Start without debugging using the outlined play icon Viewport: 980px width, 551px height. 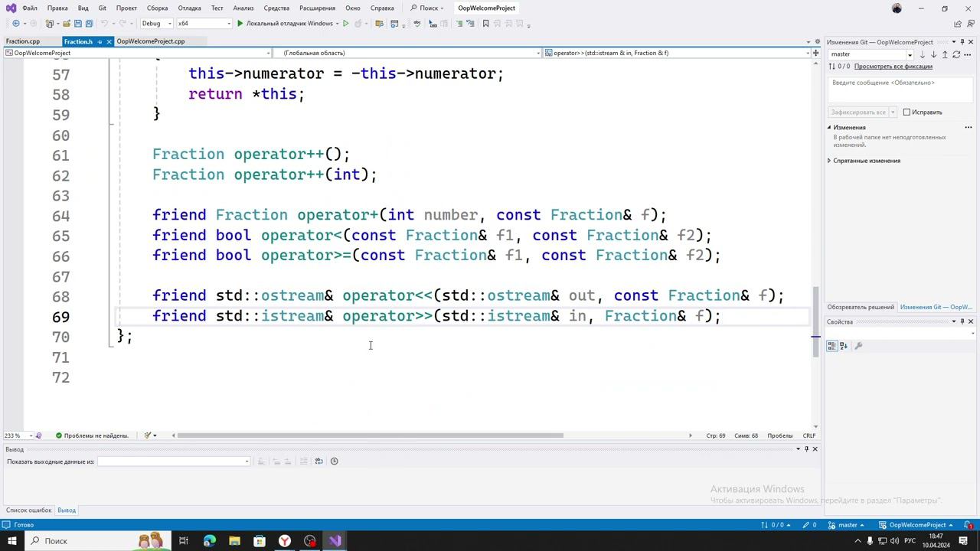click(x=345, y=24)
